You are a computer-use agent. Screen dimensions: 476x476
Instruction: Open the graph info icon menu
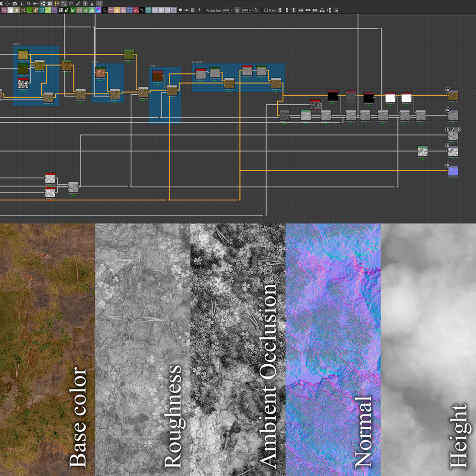tap(22, 4)
